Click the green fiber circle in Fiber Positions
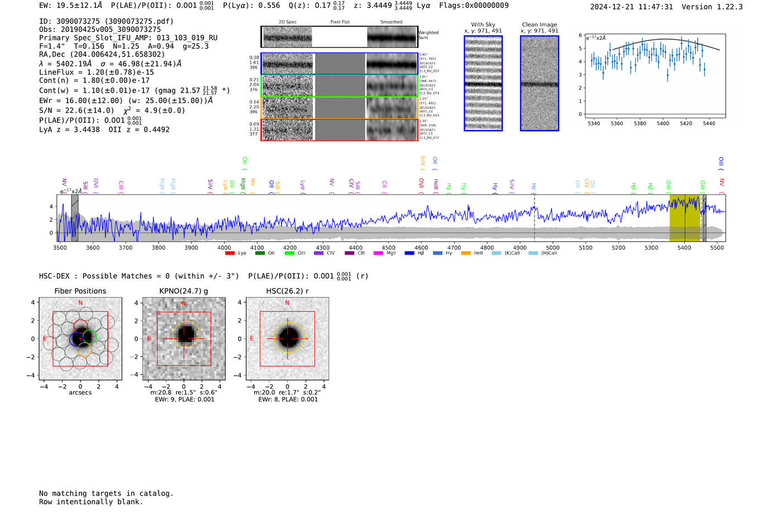 point(90,337)
